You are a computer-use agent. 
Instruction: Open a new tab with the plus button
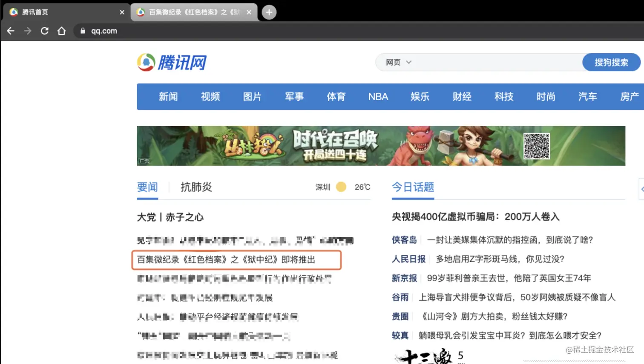pyautogui.click(x=269, y=12)
